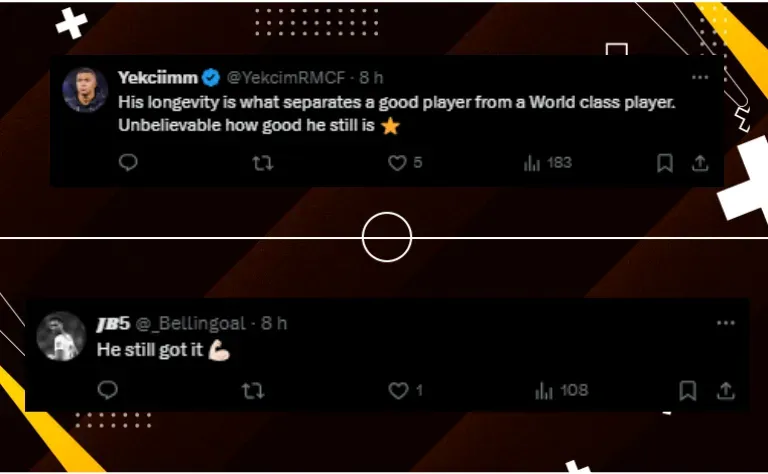This screenshot has height=474, width=768.
Task: Share the Yekciimm tweet
Action: [700, 163]
